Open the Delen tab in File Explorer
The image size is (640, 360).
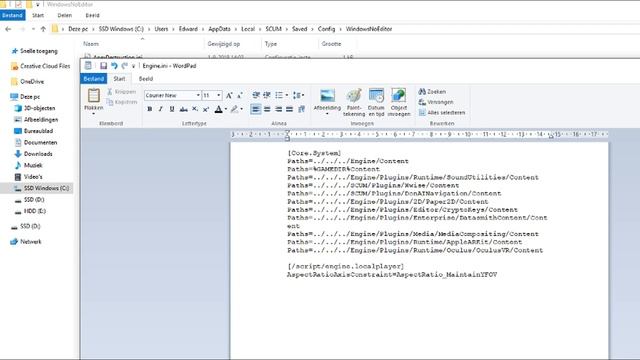click(64, 15)
